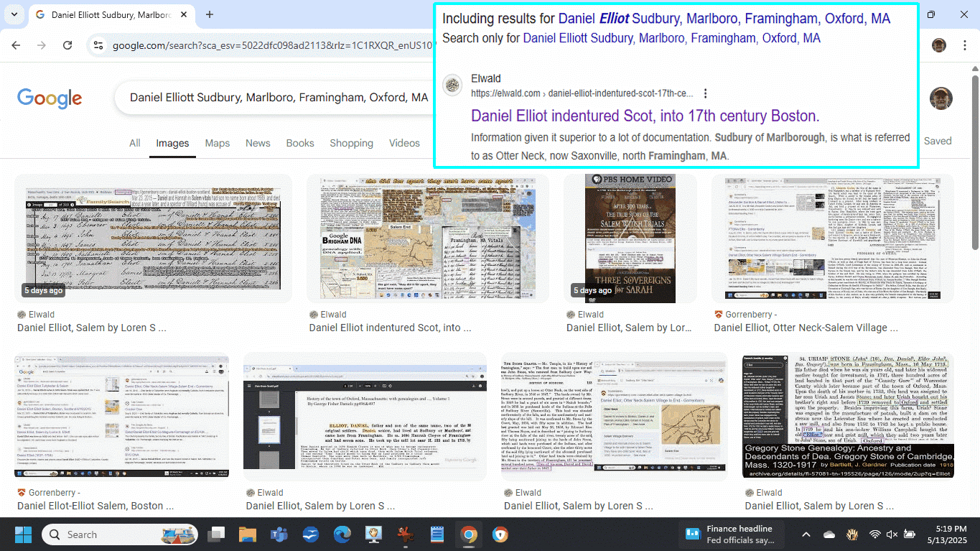The width and height of the screenshot is (980, 551).
Task: Click the taskbar Search box
Action: [x=121, y=534]
